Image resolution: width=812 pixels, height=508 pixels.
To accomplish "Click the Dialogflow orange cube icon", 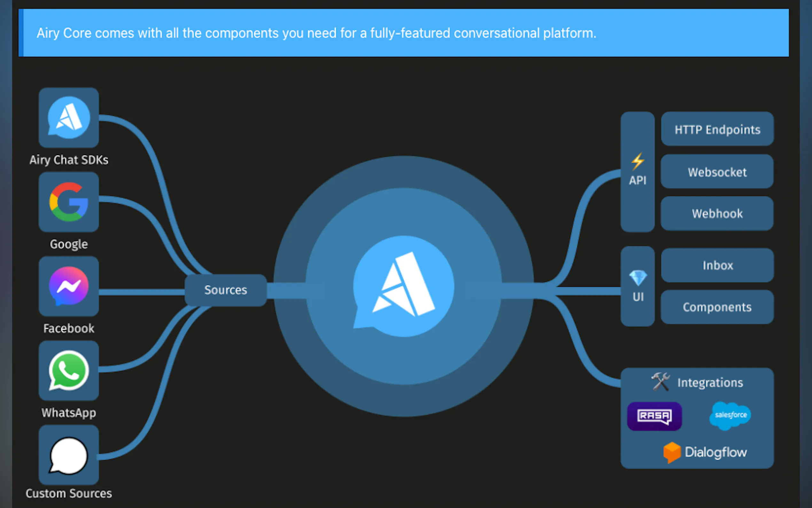I will point(672,452).
